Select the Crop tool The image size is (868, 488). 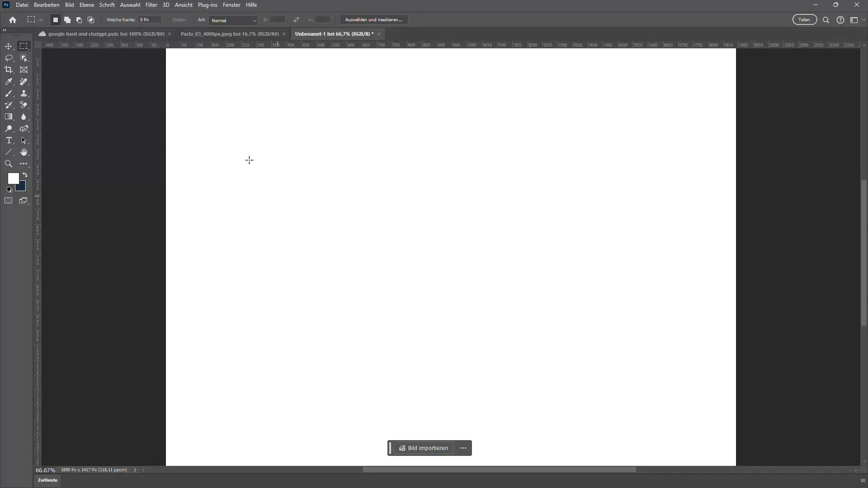[x=9, y=70]
